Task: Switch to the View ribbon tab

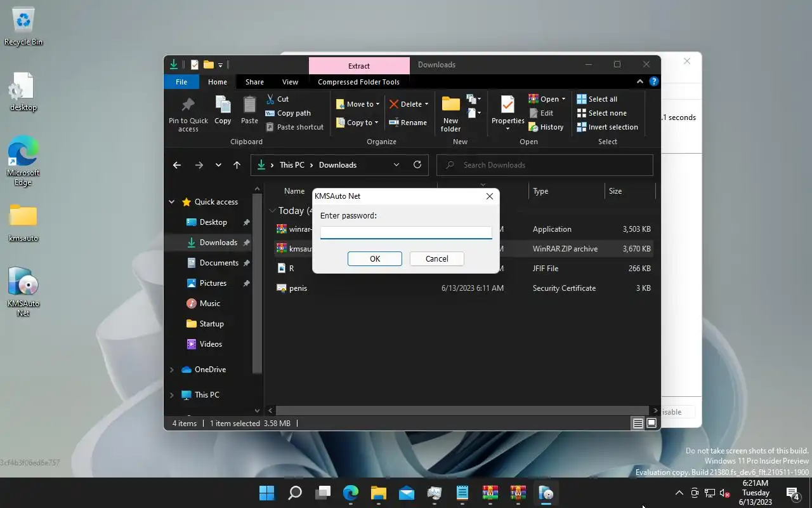Action: (290, 82)
